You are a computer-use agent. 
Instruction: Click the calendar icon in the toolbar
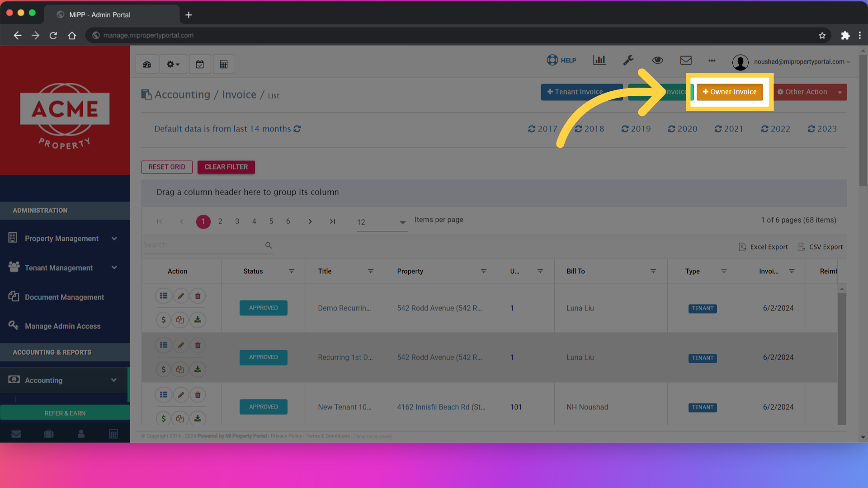(x=200, y=64)
